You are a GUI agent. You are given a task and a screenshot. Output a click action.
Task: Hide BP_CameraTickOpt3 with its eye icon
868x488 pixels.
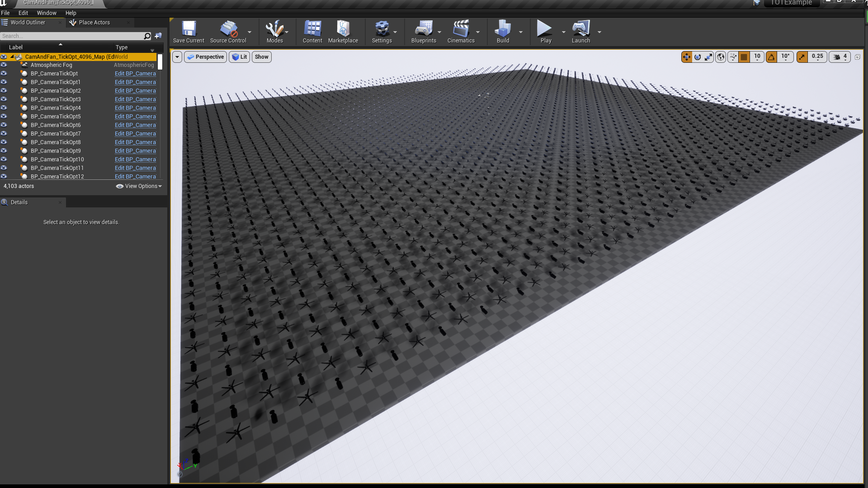pyautogui.click(x=4, y=99)
